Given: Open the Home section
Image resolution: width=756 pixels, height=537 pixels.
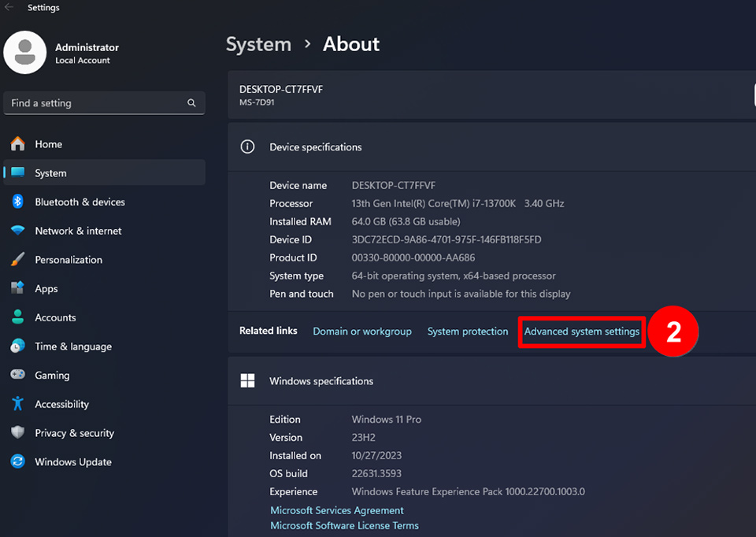Looking at the screenshot, I should click(x=47, y=144).
